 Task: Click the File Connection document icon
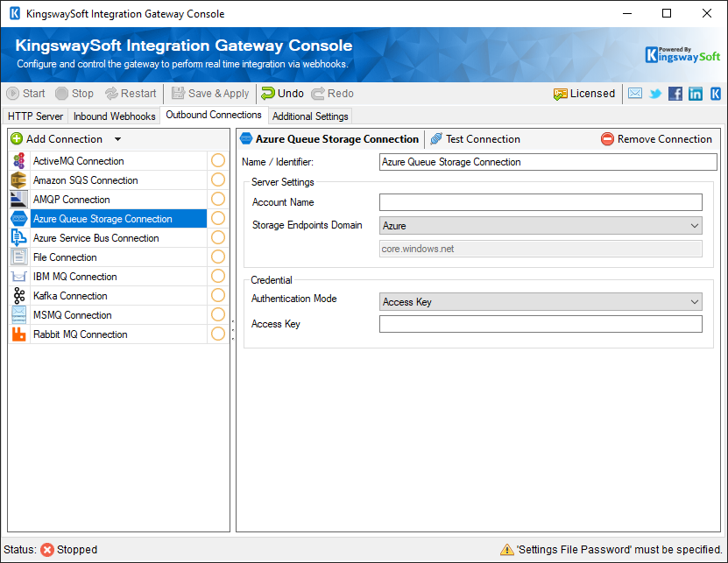coord(19,257)
